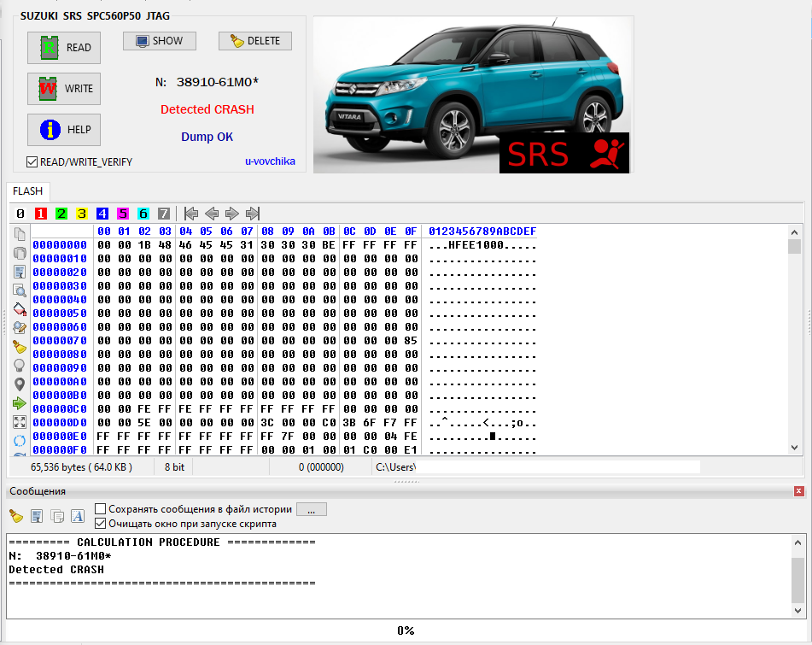
Task: Click the copy icon in hex sidebar
Action: [20, 234]
